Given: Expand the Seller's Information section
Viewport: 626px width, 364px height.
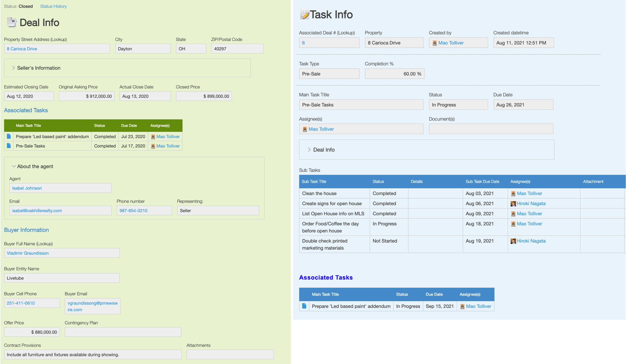Looking at the screenshot, I should (x=13, y=68).
